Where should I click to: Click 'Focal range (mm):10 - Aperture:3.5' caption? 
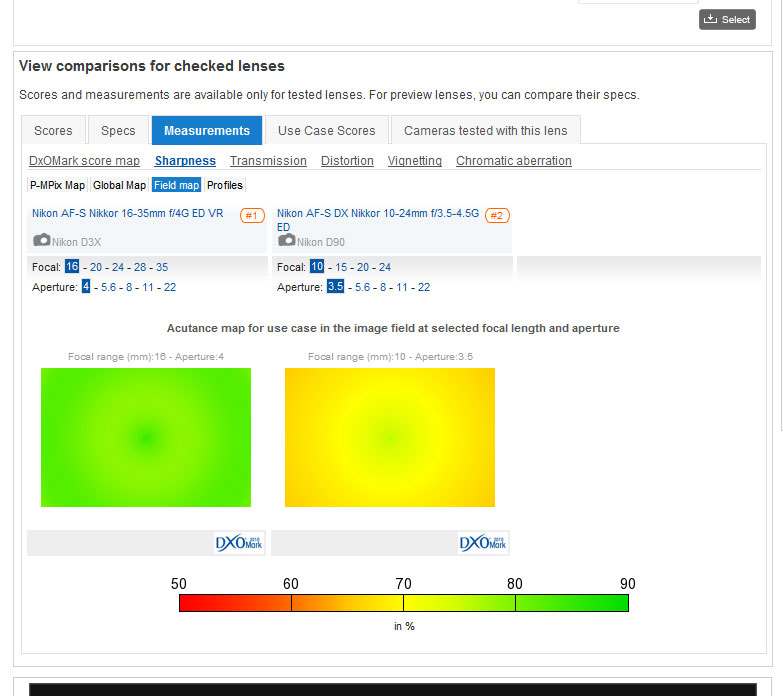click(390, 356)
